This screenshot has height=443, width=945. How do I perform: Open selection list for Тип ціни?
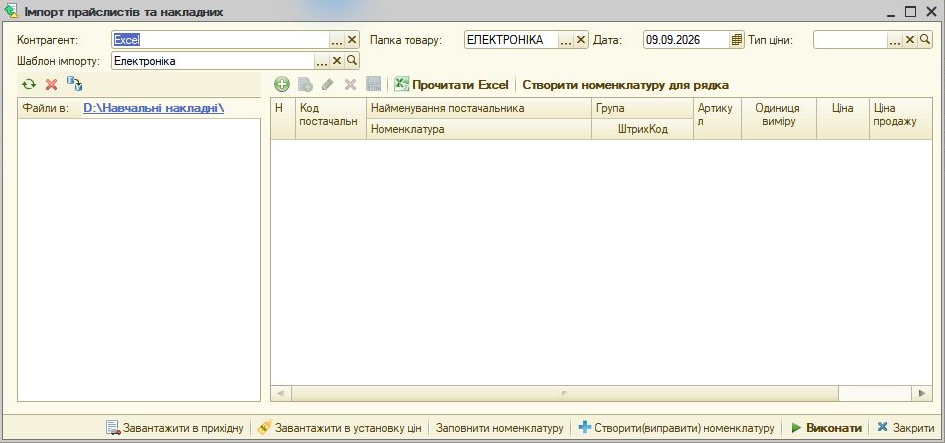[895, 40]
